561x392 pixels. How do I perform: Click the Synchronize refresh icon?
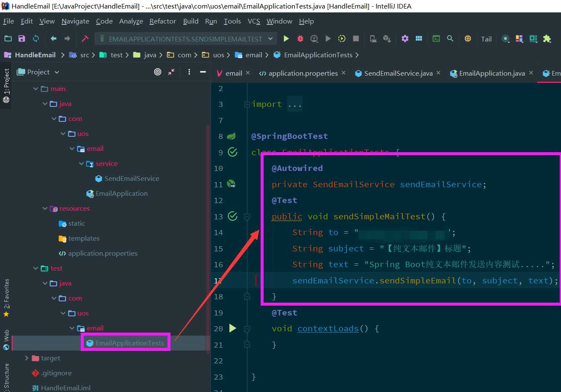click(36, 38)
